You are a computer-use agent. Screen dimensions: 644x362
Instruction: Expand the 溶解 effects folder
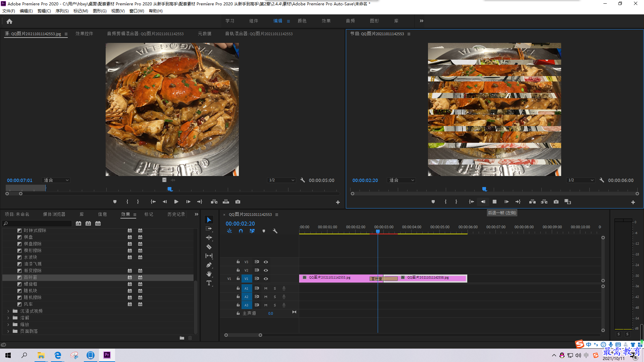(x=8, y=318)
